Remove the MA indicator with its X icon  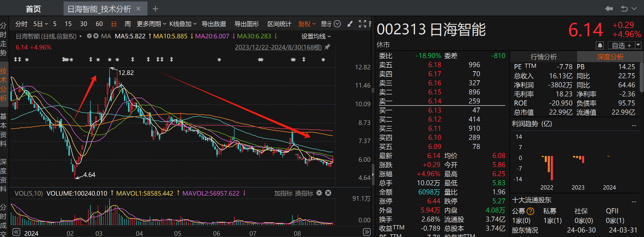tap(96, 36)
